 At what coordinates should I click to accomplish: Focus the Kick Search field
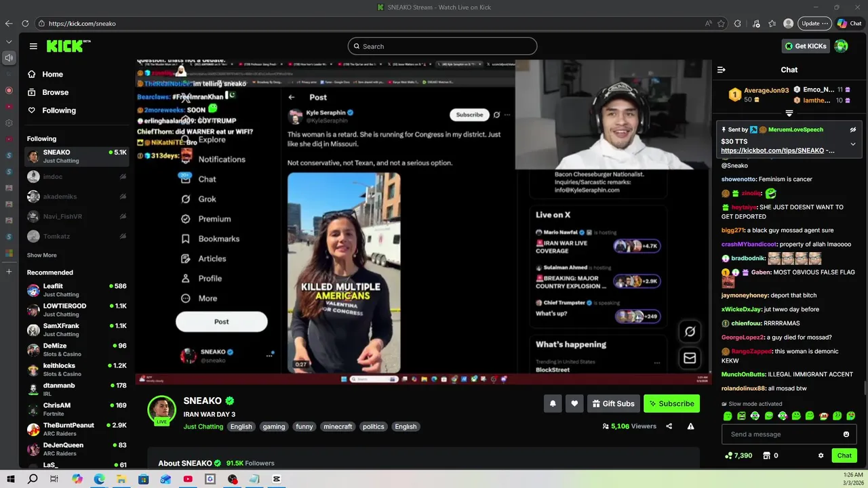click(x=442, y=46)
